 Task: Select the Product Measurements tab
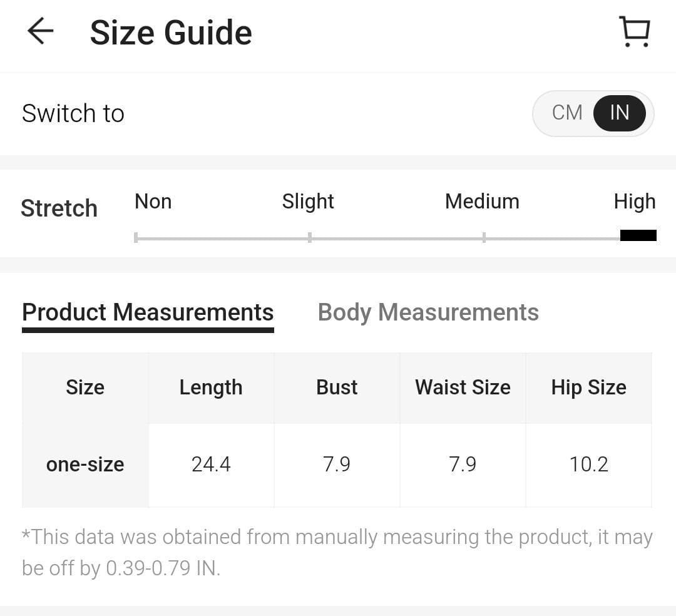[148, 312]
